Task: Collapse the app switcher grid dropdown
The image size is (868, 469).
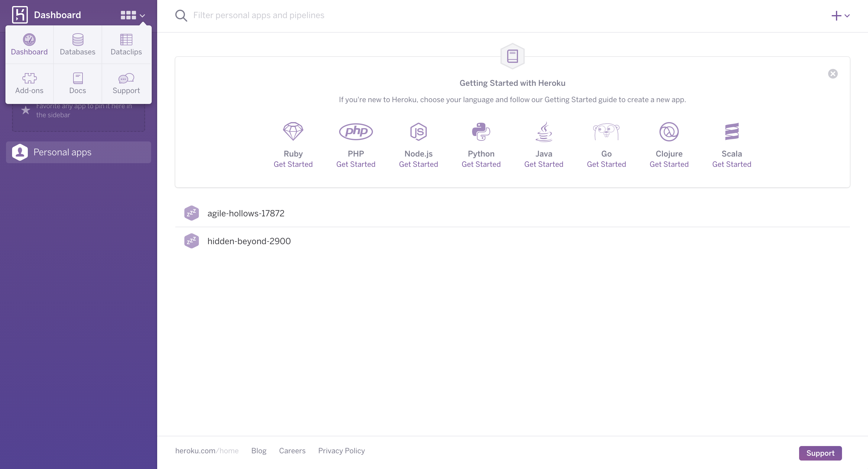Action: [x=133, y=15]
